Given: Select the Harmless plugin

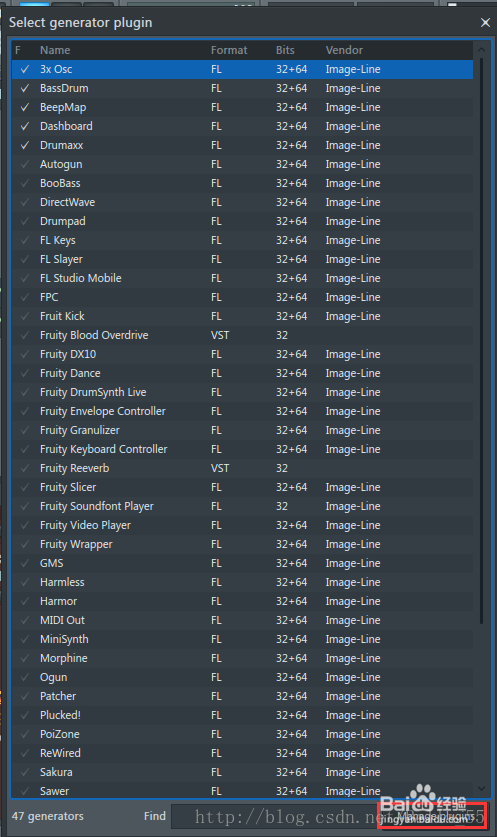Looking at the screenshot, I should 242,582.
